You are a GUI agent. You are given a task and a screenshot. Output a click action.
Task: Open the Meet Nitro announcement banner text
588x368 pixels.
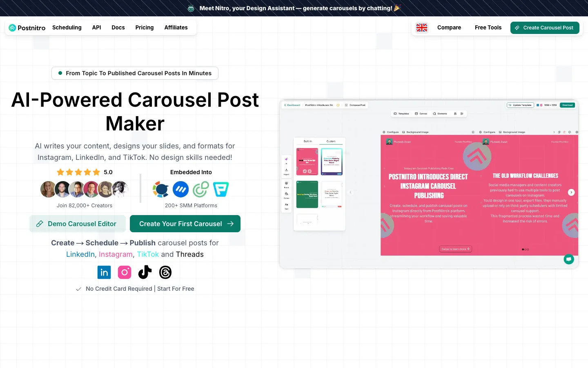click(x=296, y=8)
